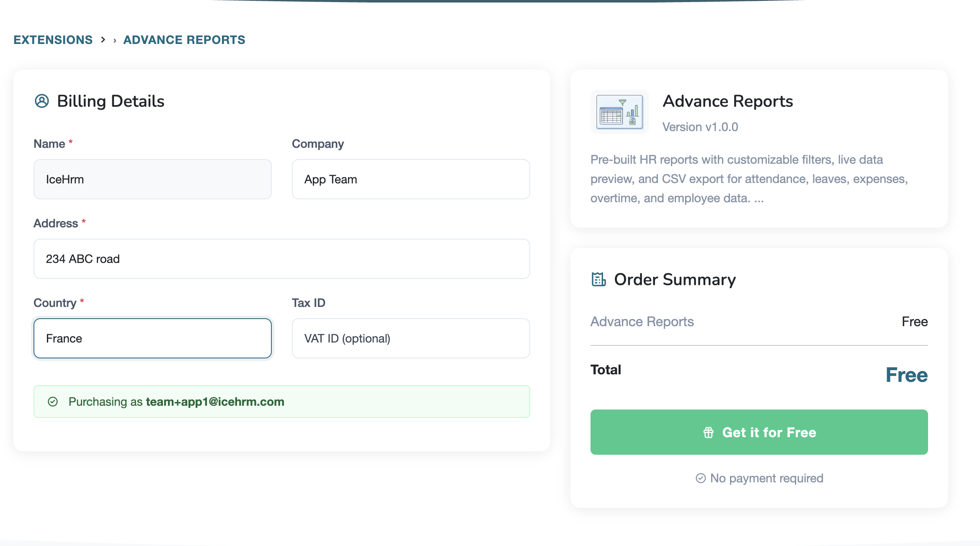980x546 pixels.
Task: Click the Advance Reports order line item
Action: click(642, 322)
